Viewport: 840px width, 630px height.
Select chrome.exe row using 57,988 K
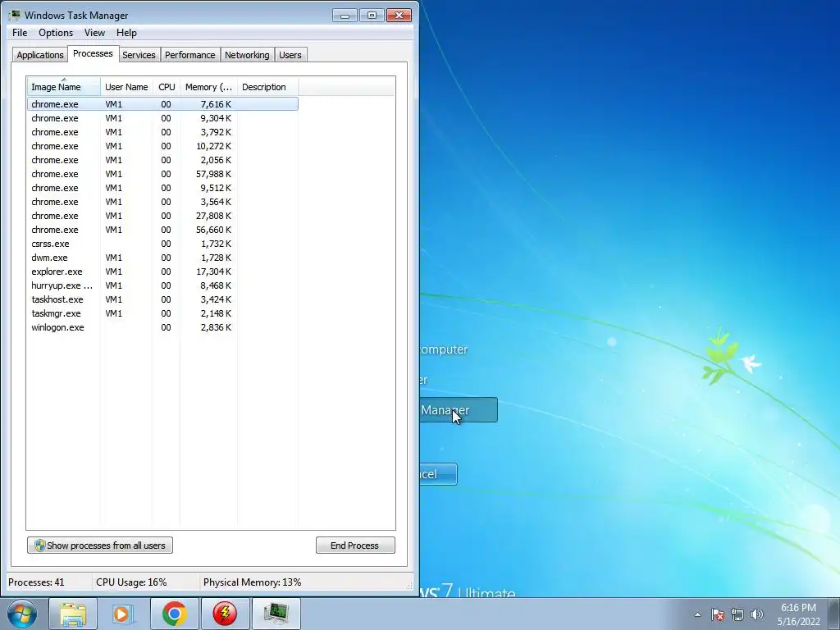(162, 174)
